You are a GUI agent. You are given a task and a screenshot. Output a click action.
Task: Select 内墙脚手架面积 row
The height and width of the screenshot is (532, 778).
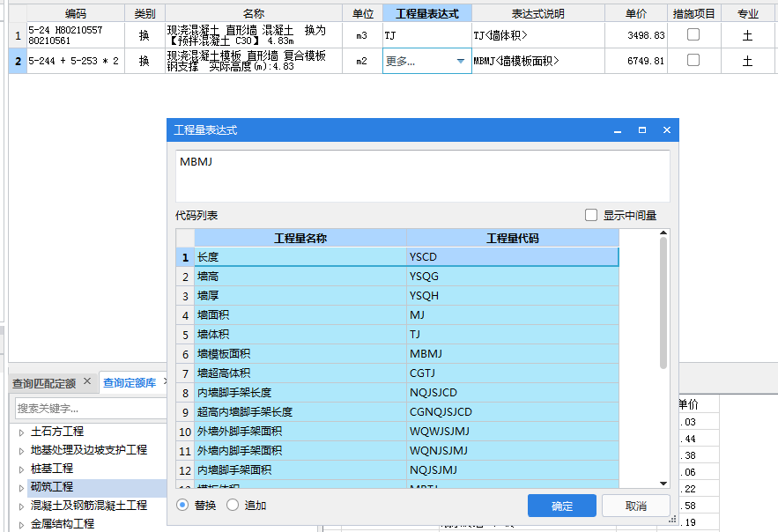(x=397, y=469)
